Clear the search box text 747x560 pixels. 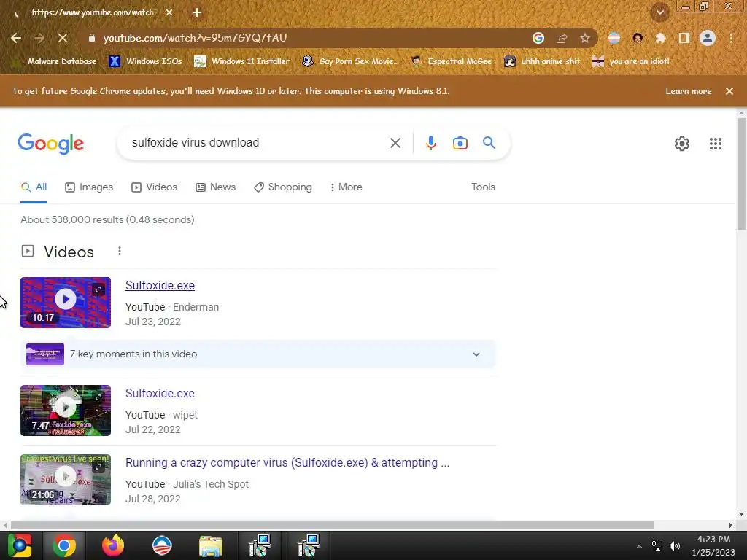pos(395,143)
